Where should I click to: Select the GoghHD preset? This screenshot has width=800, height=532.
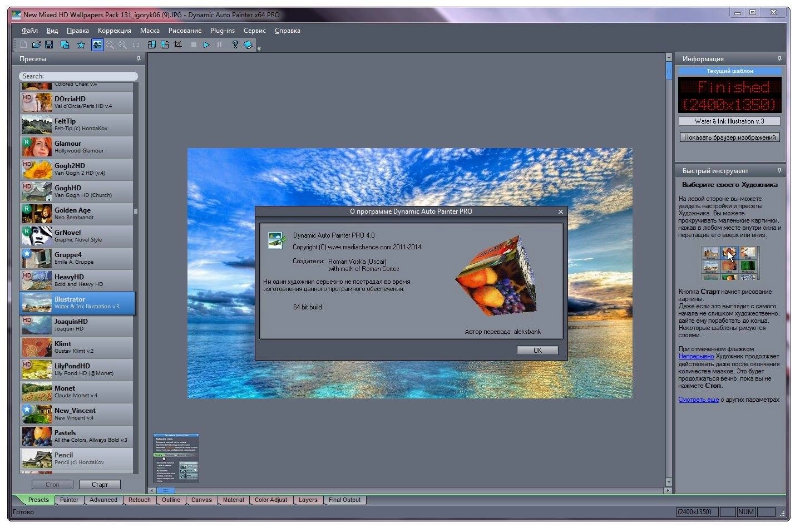pos(77,191)
